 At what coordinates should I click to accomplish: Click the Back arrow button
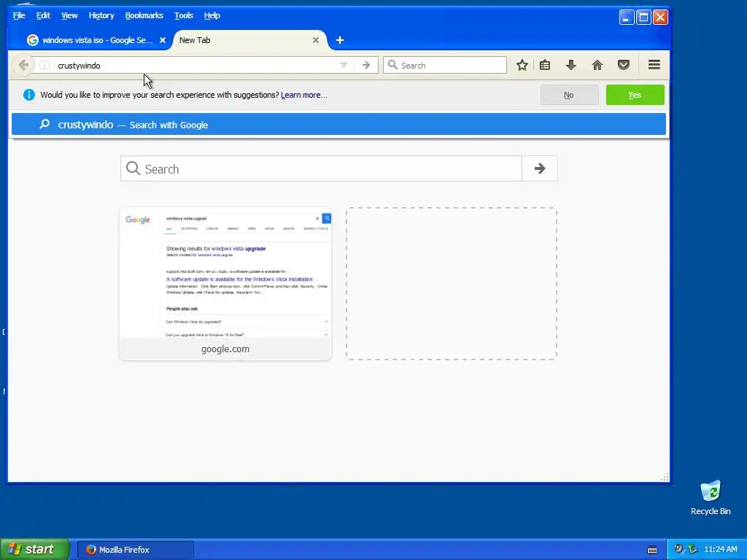pyautogui.click(x=23, y=65)
